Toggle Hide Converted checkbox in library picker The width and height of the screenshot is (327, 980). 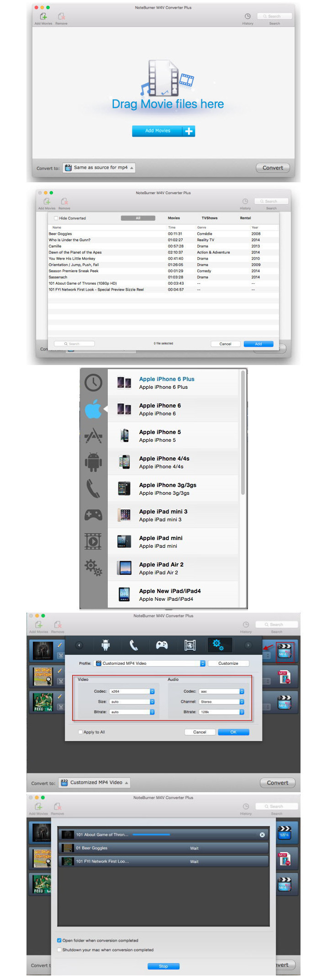[56, 218]
